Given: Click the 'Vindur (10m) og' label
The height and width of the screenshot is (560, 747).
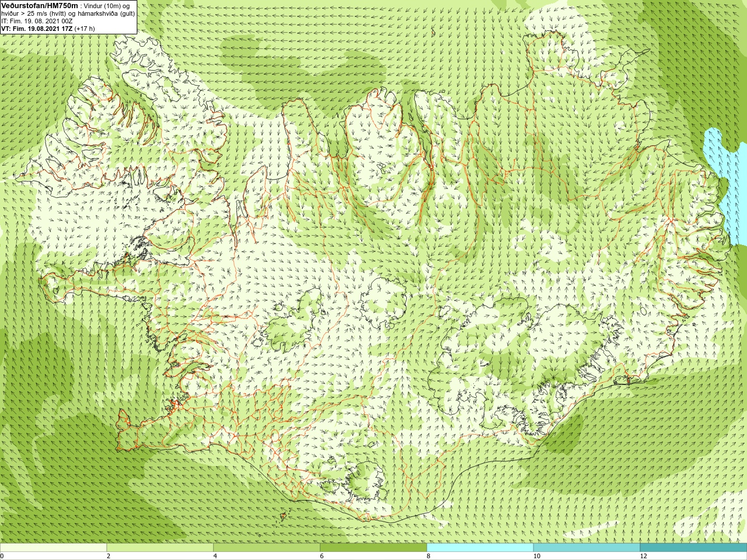Looking at the screenshot, I should pyautogui.click(x=107, y=6).
